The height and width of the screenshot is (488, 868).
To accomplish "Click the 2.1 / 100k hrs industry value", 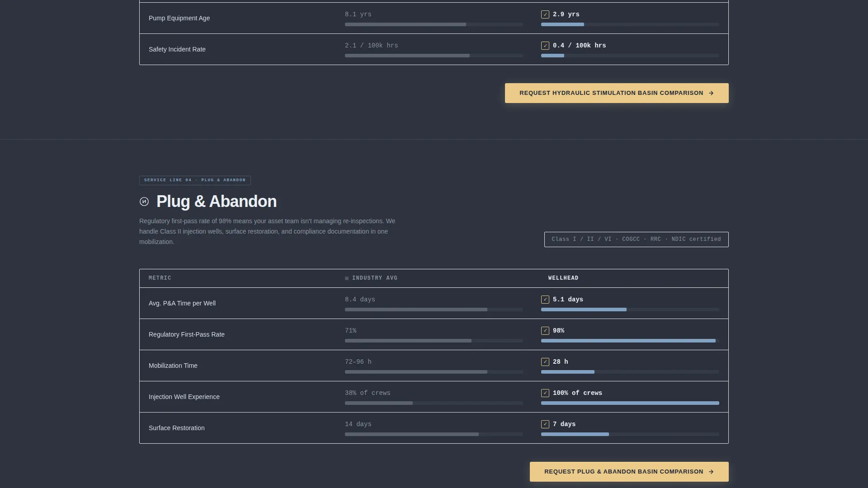I will point(372,46).
